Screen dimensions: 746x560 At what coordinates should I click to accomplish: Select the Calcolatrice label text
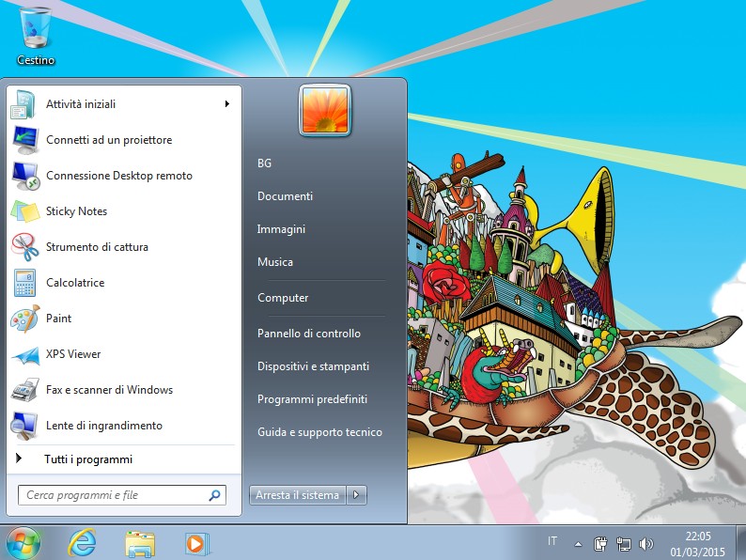pos(75,283)
